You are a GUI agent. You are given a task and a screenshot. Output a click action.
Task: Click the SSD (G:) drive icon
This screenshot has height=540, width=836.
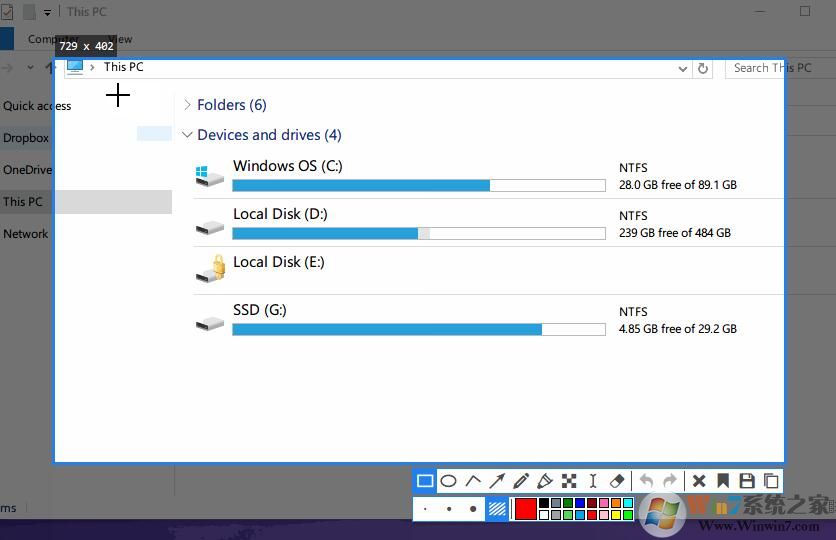(x=210, y=324)
